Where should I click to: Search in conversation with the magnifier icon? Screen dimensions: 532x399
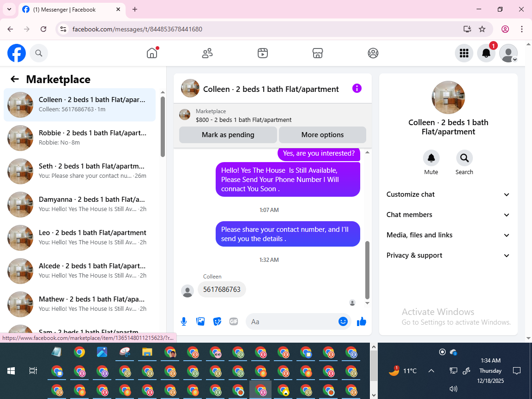tap(464, 158)
